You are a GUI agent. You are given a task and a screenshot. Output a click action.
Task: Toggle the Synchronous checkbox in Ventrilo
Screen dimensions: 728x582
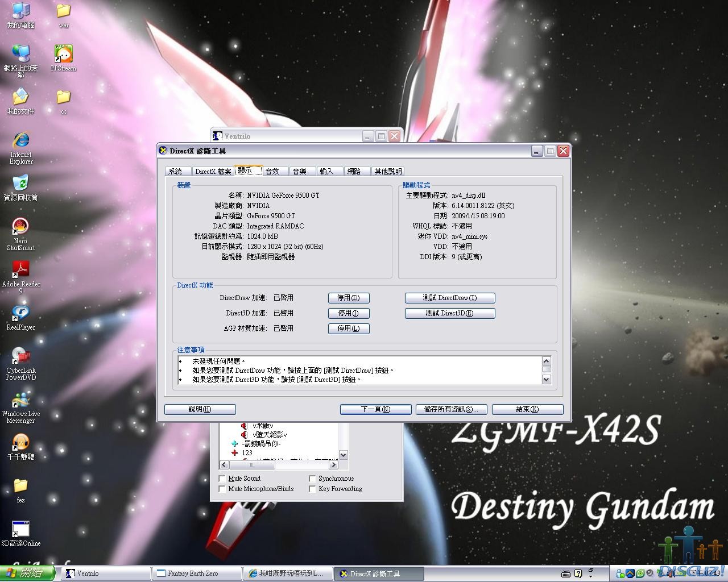tap(312, 479)
